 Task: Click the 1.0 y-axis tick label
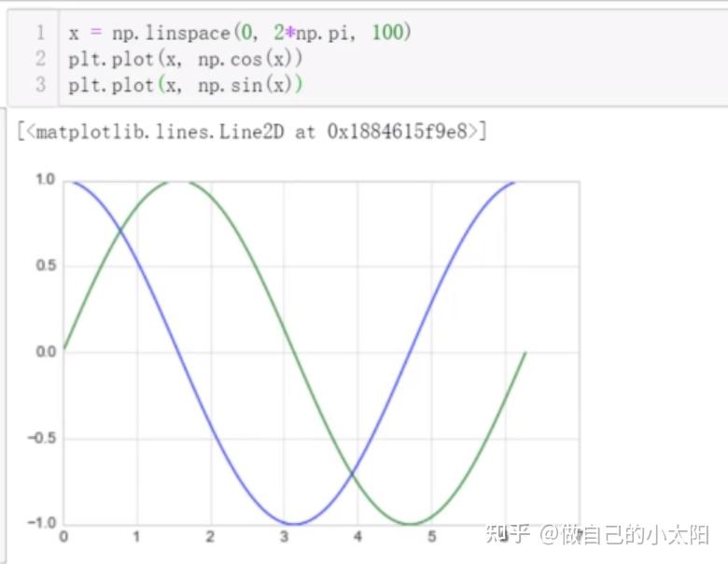point(46,179)
